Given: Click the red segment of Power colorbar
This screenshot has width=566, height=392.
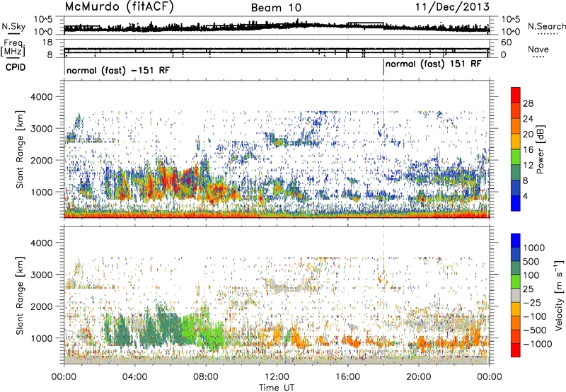Looking at the screenshot, I should [x=516, y=96].
